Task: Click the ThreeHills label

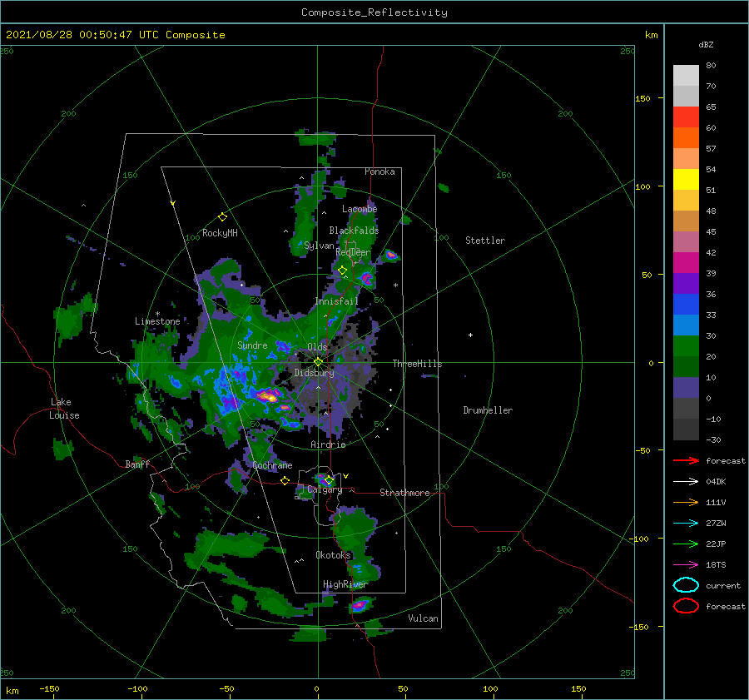Action: [x=417, y=364]
